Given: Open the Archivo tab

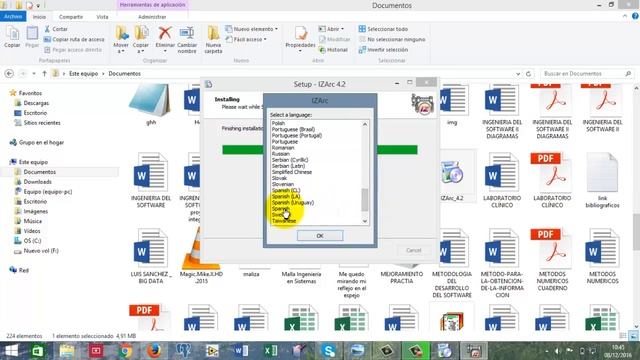Looking at the screenshot, I should (x=13, y=16).
